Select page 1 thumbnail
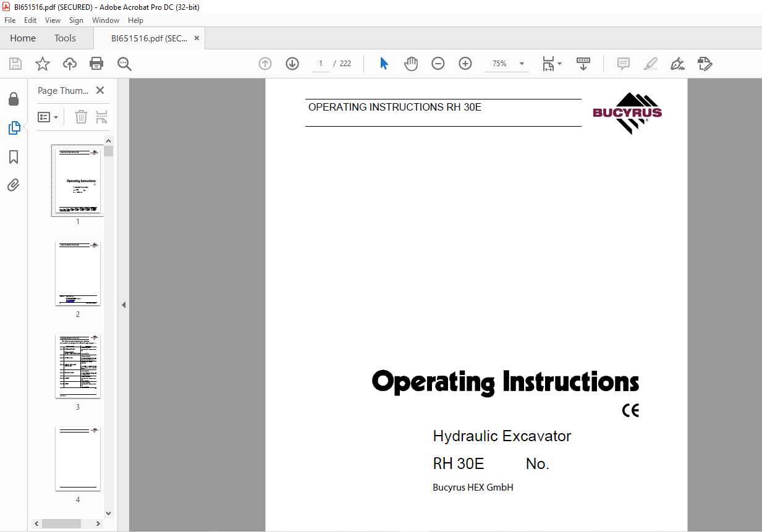This screenshot has width=762, height=532. (x=78, y=182)
